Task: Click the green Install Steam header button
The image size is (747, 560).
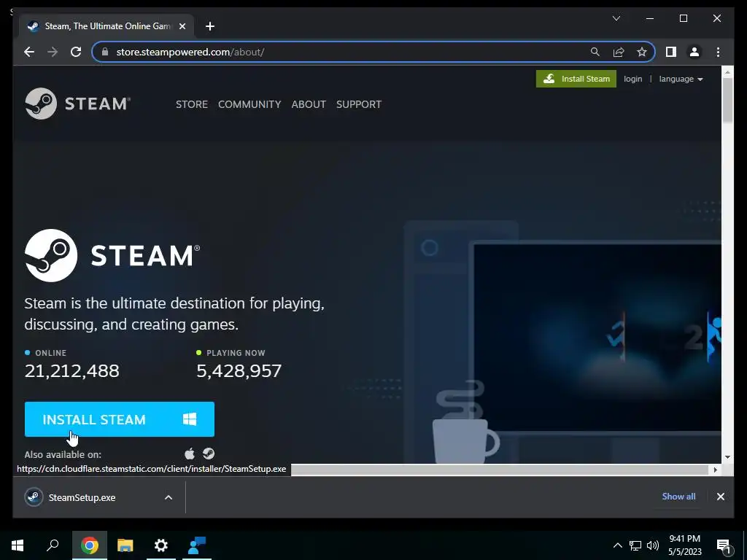Action: coord(576,79)
